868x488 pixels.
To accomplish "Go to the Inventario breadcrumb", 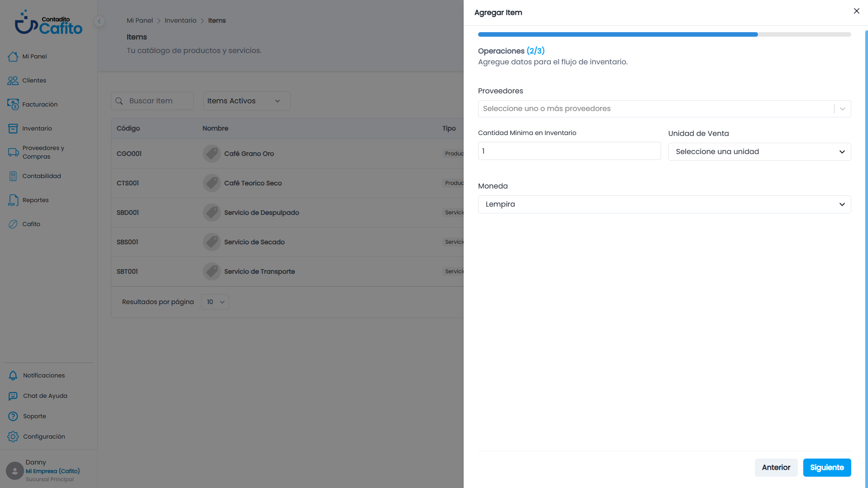I will tap(180, 21).
